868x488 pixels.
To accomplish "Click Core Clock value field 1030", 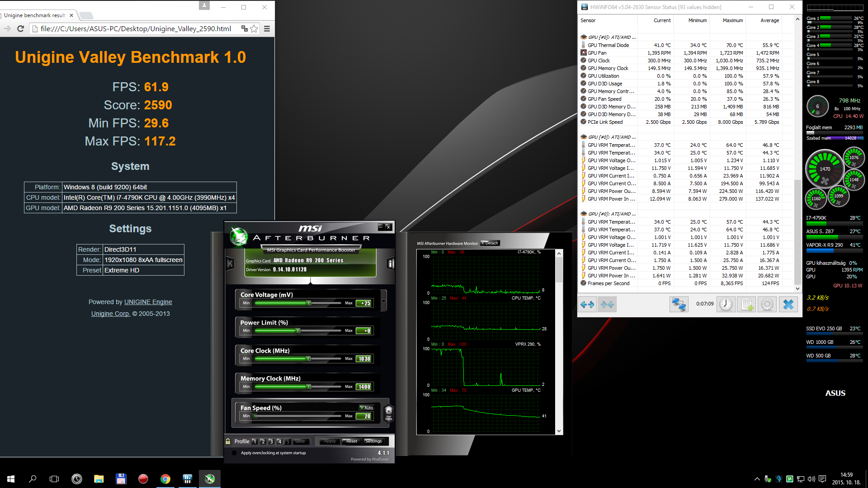I will pyautogui.click(x=364, y=359).
